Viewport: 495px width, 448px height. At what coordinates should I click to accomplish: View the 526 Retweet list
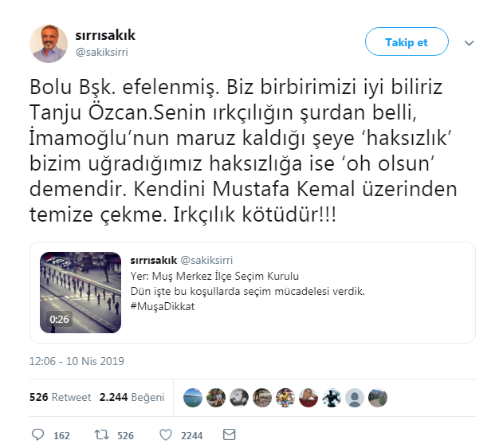point(60,397)
